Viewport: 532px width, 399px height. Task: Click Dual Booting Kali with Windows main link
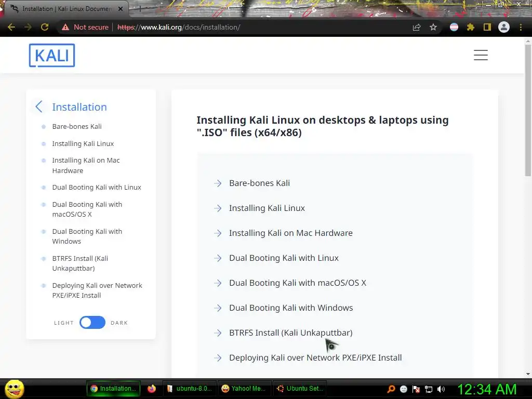(291, 308)
